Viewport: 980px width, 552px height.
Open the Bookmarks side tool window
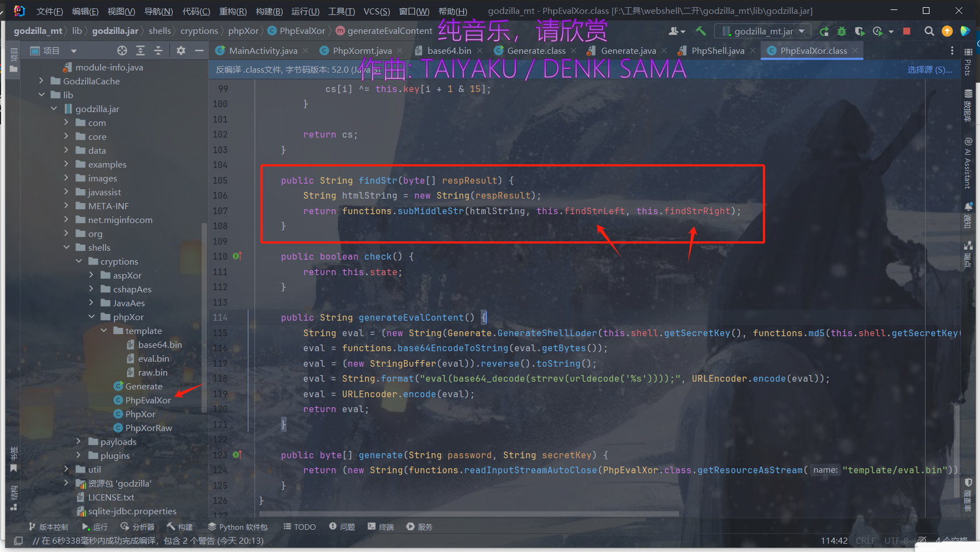point(14,459)
